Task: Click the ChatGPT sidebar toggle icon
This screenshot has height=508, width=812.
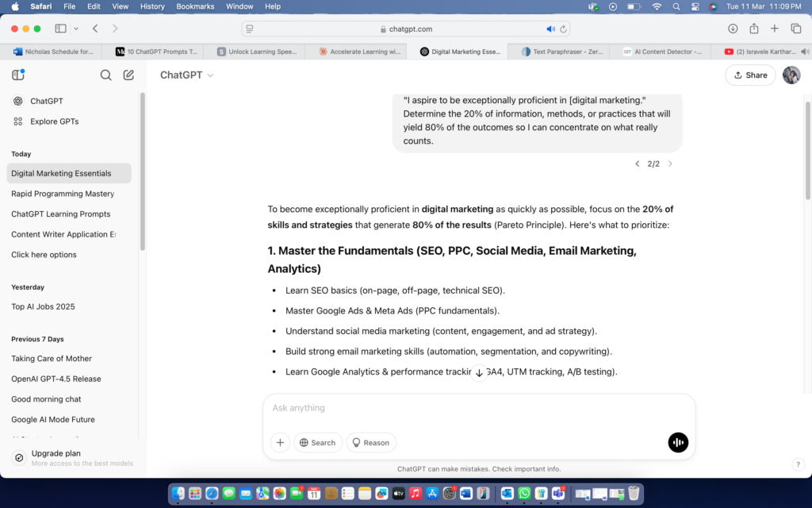Action: [x=18, y=75]
